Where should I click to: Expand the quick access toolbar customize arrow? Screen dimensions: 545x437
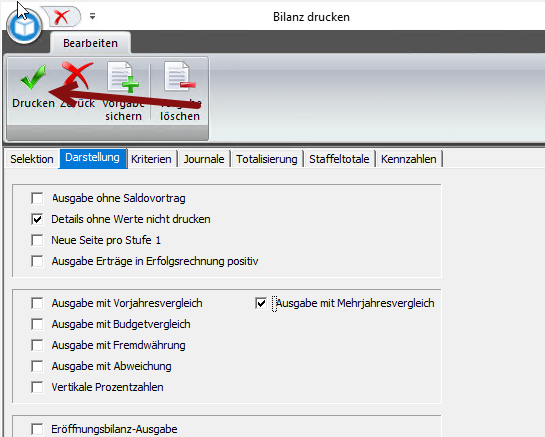pyautogui.click(x=92, y=16)
